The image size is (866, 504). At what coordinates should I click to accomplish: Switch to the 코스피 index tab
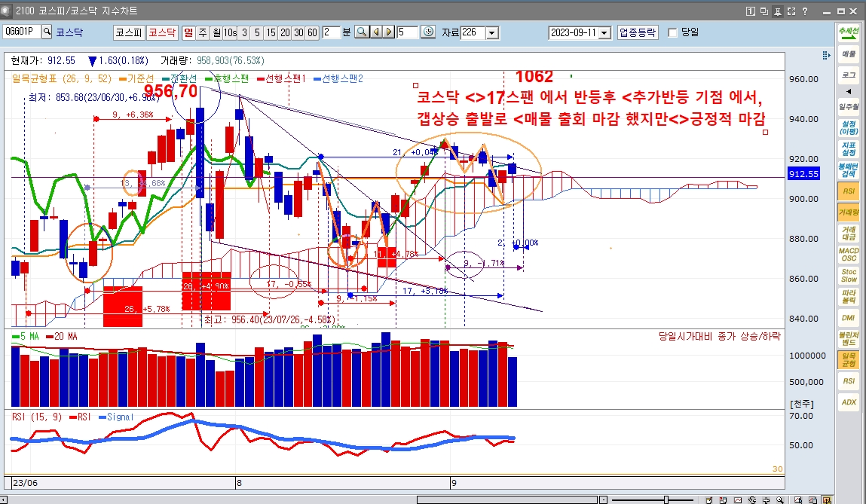(128, 32)
